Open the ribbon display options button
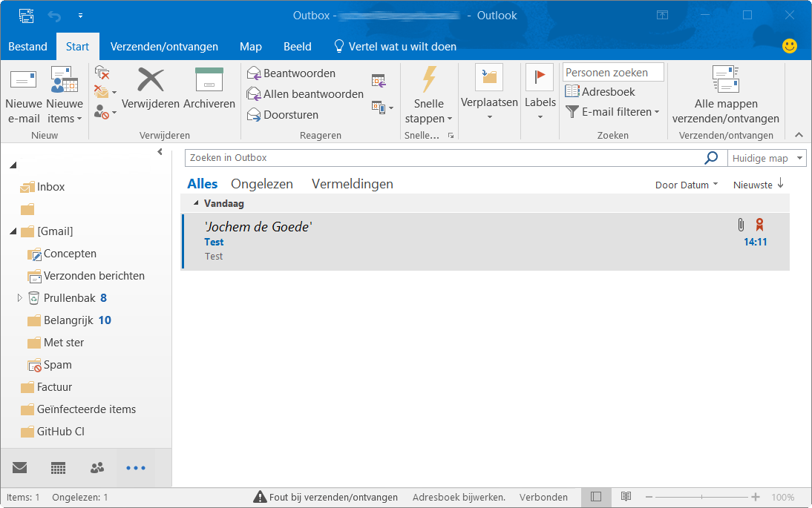Image resolution: width=812 pixels, height=508 pixels. [x=662, y=15]
